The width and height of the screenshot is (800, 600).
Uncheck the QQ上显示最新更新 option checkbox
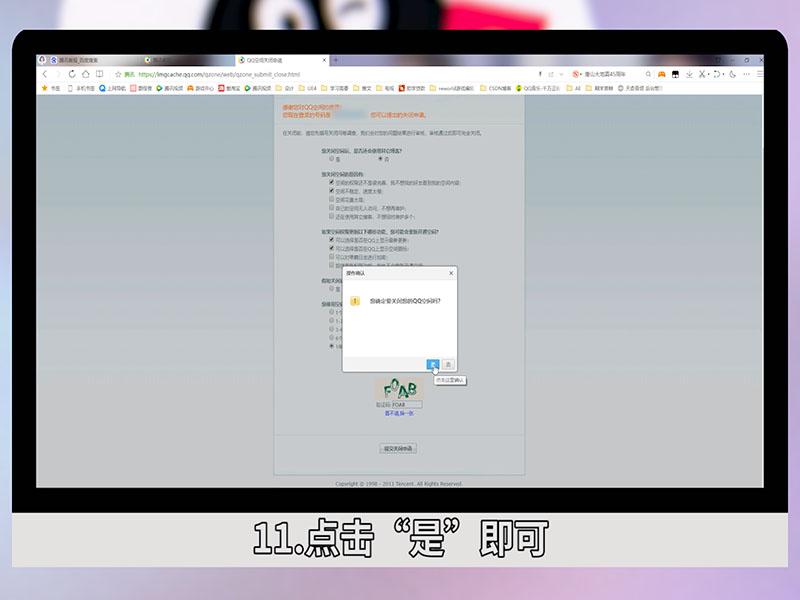[x=332, y=240]
